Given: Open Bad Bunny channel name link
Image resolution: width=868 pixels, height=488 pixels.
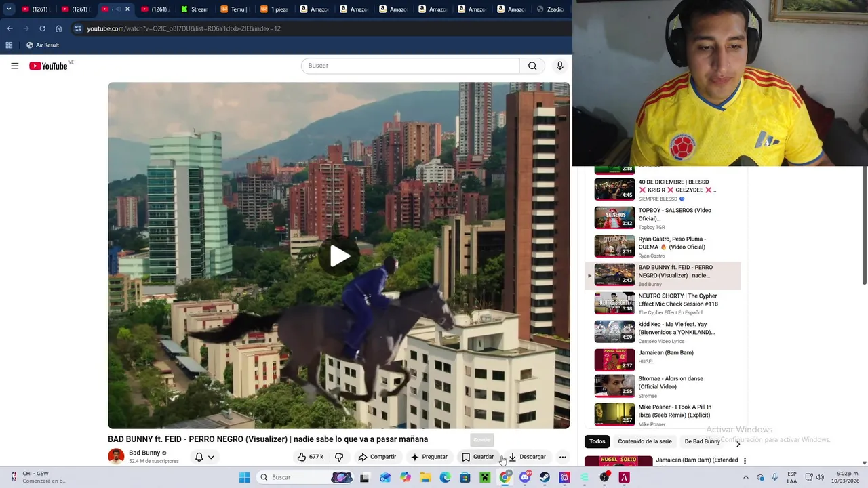Looking at the screenshot, I should pos(144,453).
